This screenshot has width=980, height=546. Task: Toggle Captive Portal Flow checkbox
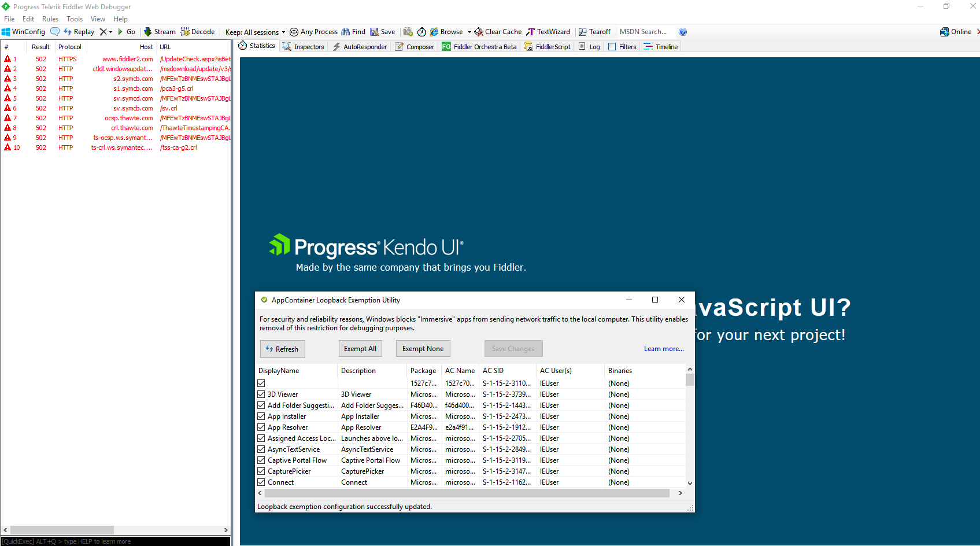point(261,460)
